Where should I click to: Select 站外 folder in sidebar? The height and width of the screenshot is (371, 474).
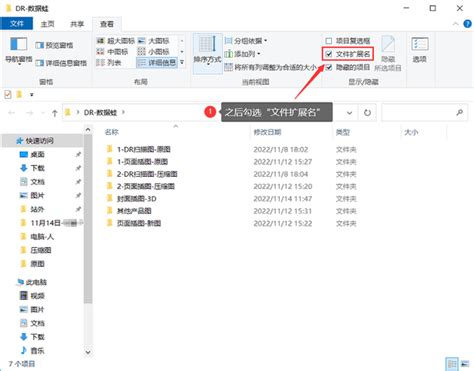32,209
